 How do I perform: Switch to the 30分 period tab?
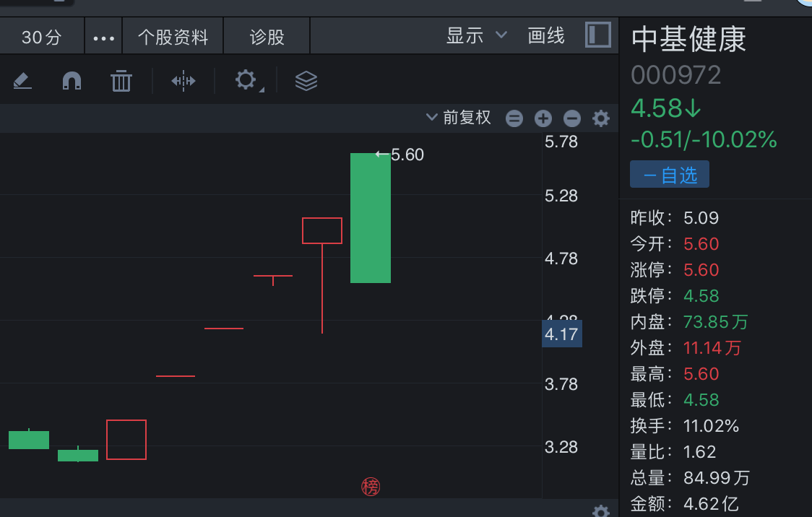42,37
